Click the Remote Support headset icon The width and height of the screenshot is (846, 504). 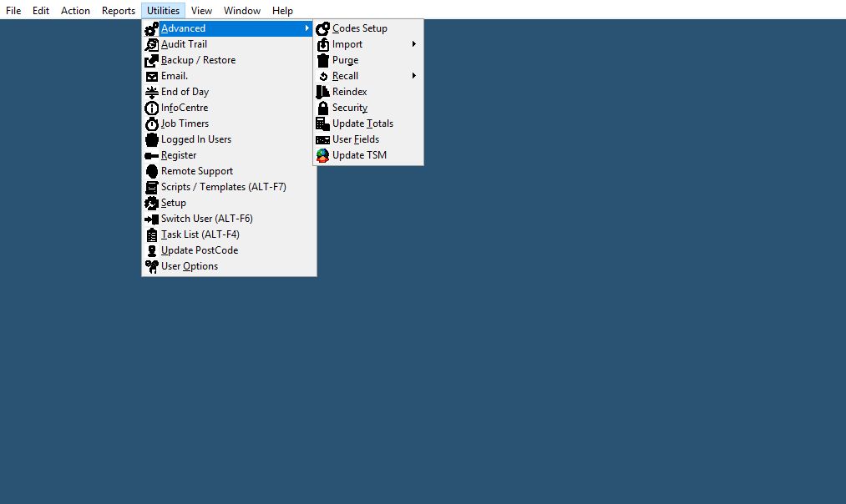(151, 171)
